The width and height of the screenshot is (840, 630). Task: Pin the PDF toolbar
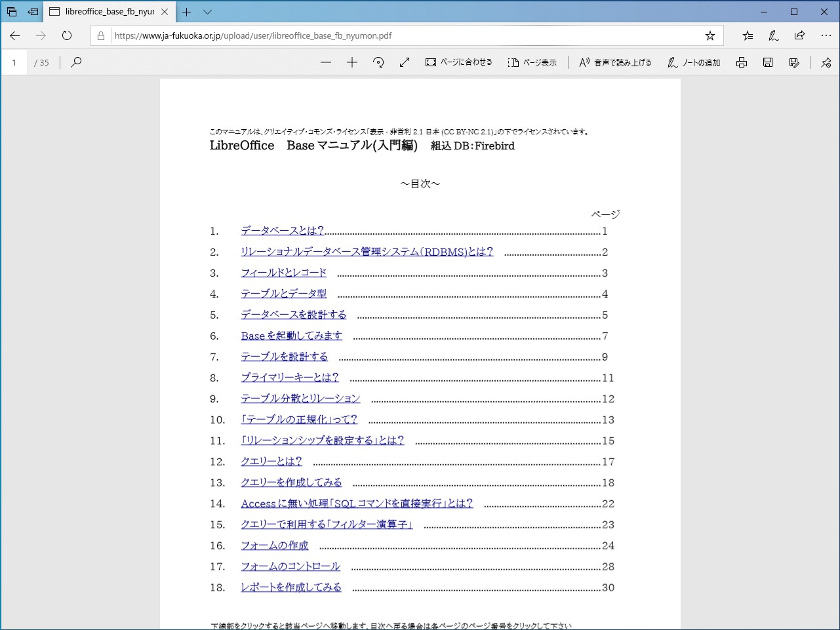click(827, 62)
